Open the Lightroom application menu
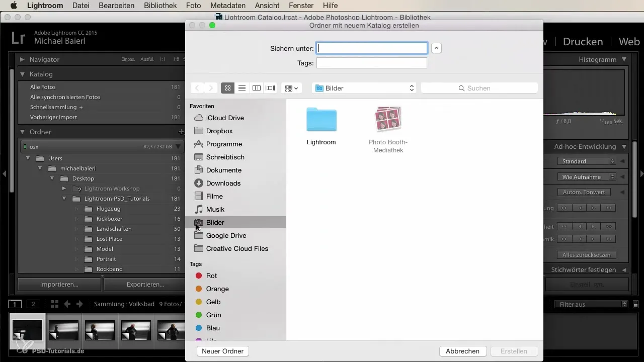 pyautogui.click(x=45, y=6)
